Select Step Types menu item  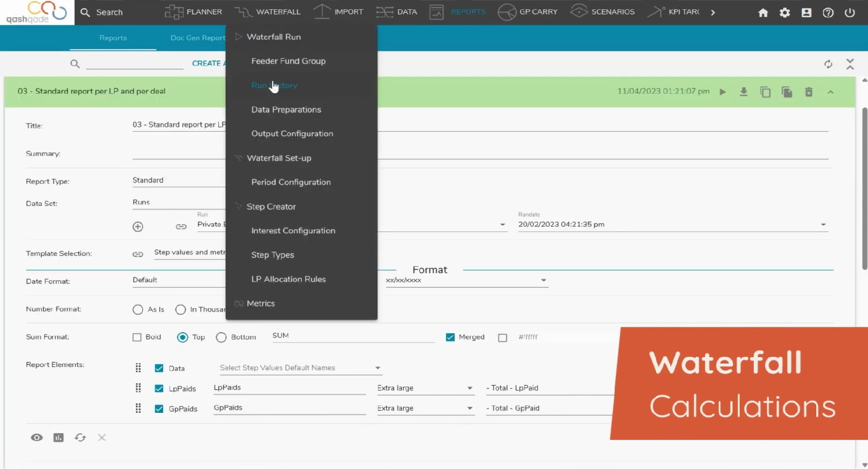[x=273, y=255]
